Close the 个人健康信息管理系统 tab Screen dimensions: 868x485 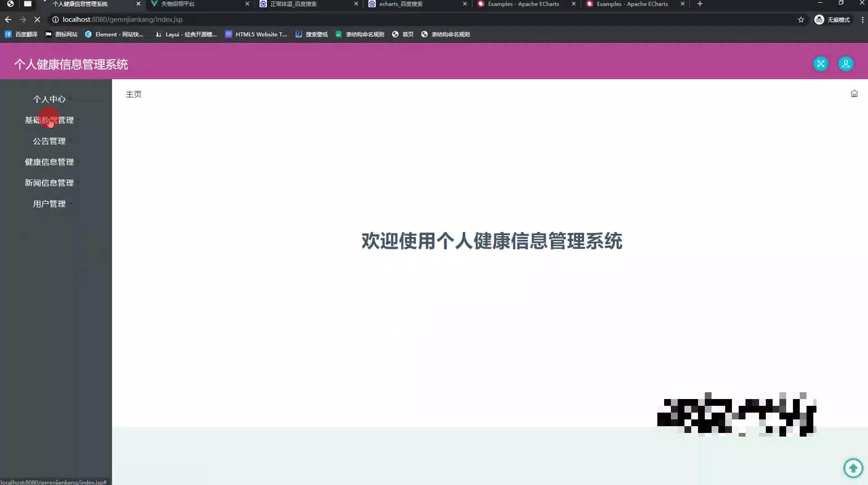click(x=138, y=4)
